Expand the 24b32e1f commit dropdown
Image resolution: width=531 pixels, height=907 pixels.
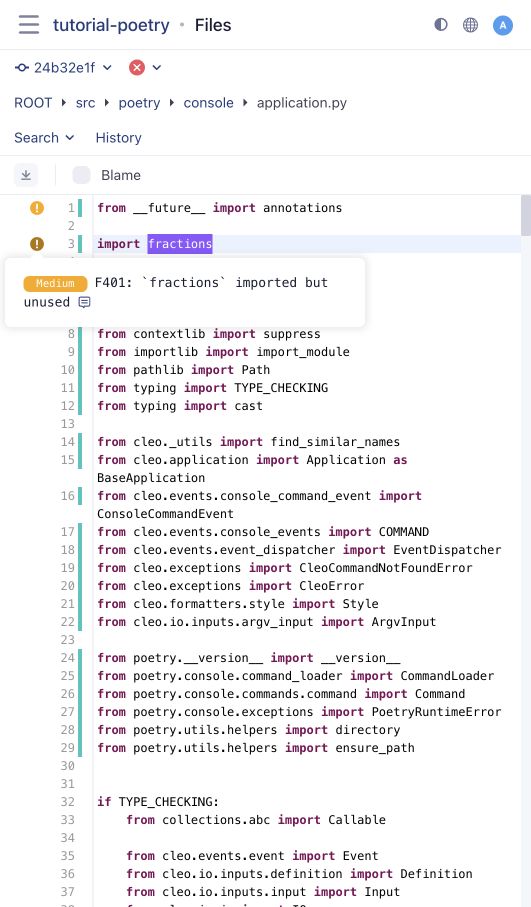(107, 68)
